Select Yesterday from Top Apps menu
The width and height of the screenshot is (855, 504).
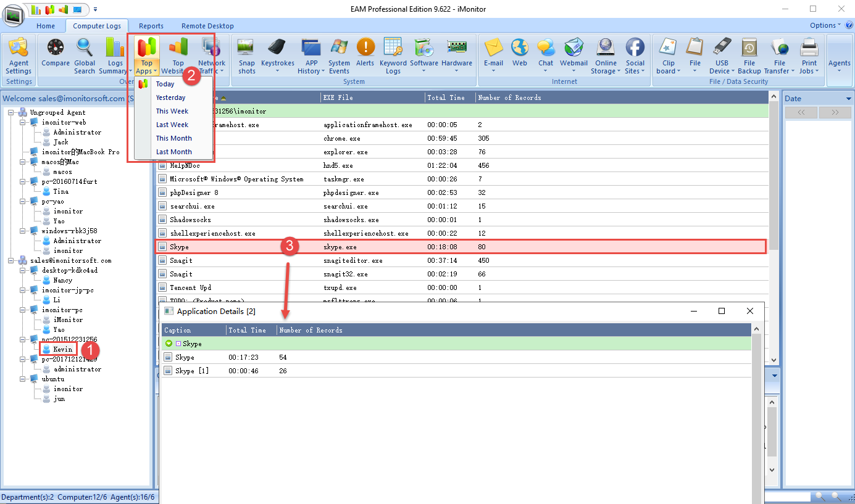point(173,97)
